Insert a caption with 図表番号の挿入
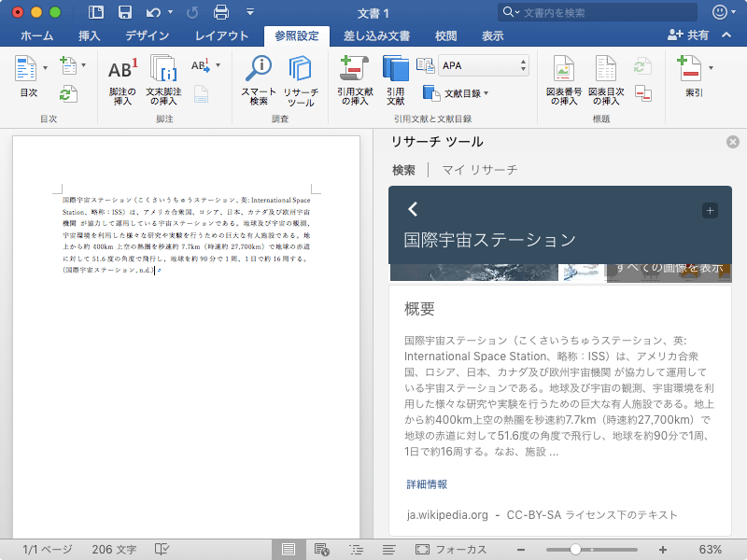747x560 pixels. [x=564, y=80]
